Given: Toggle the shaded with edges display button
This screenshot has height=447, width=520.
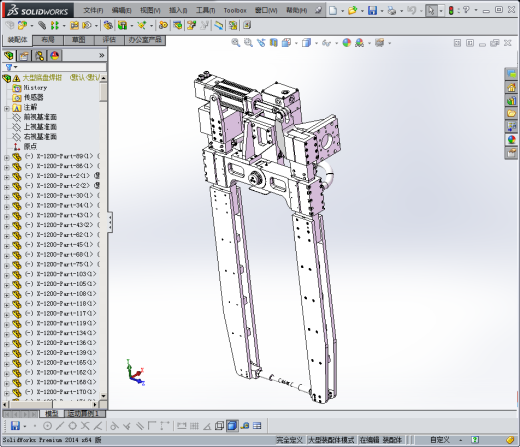Looking at the screenshot, I should [232, 426].
